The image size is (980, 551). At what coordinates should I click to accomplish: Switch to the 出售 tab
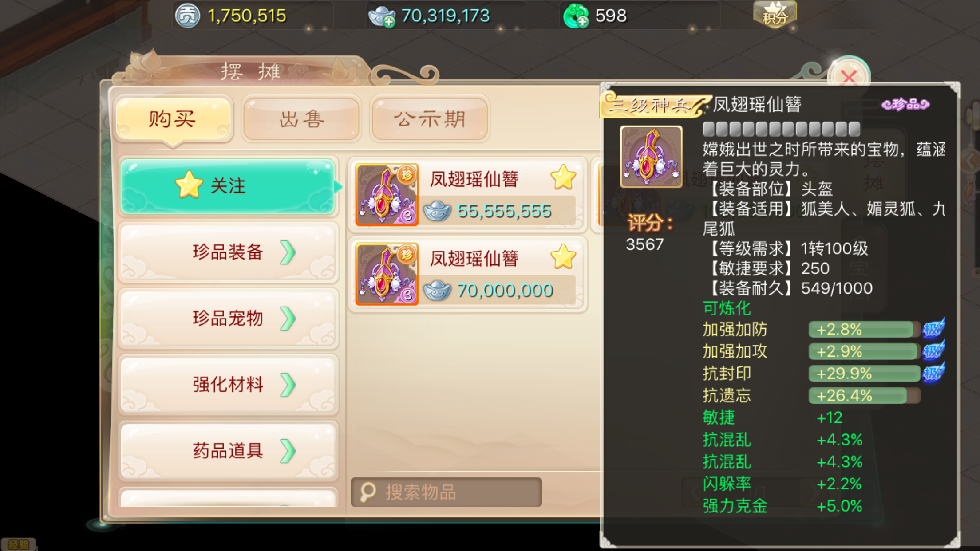coord(301,119)
